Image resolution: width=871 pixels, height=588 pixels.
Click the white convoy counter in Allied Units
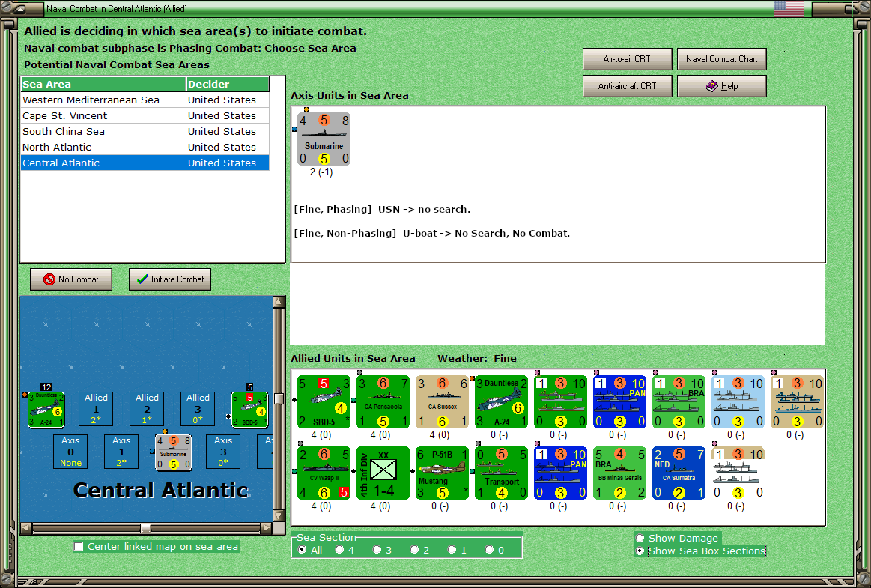click(x=738, y=473)
